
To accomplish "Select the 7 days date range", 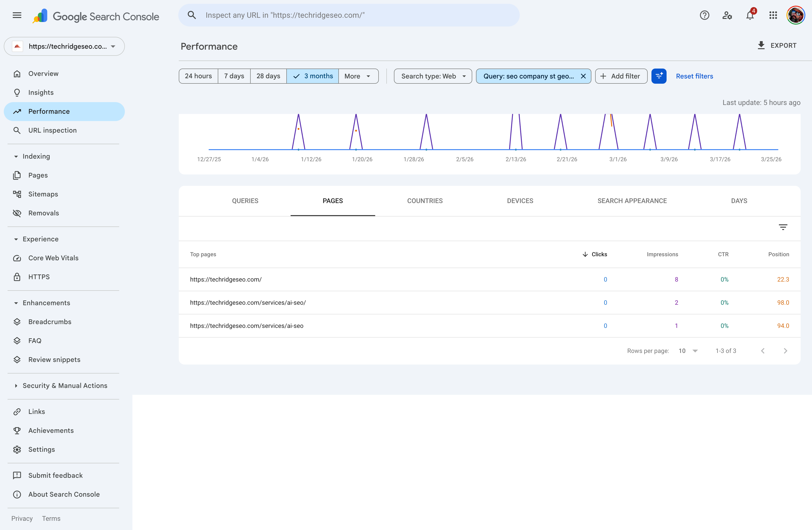I will (234, 76).
